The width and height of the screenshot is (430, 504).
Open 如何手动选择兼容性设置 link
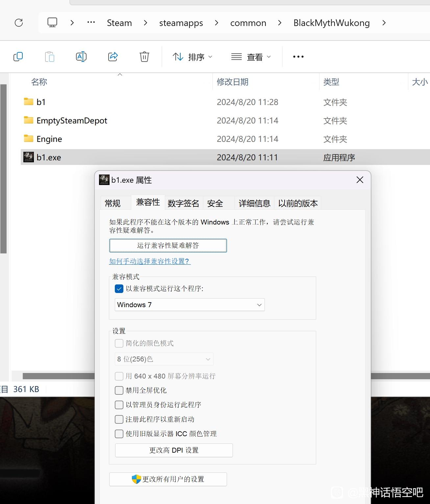point(150,261)
